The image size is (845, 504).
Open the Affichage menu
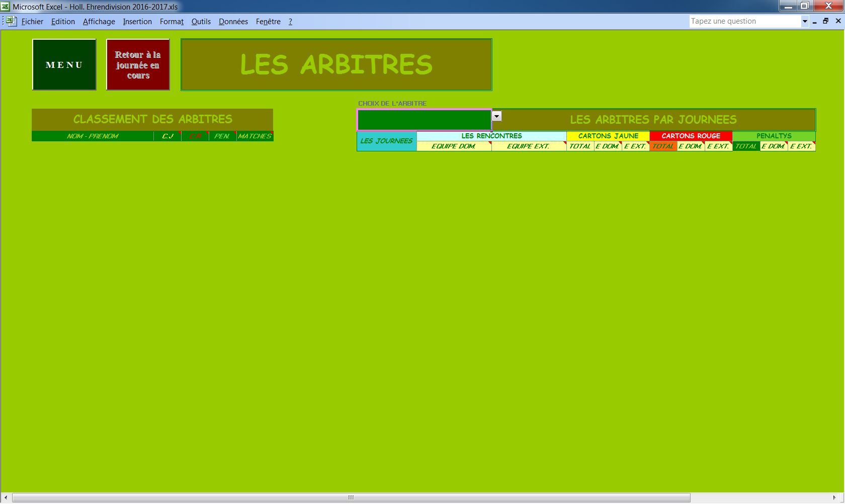click(99, 22)
